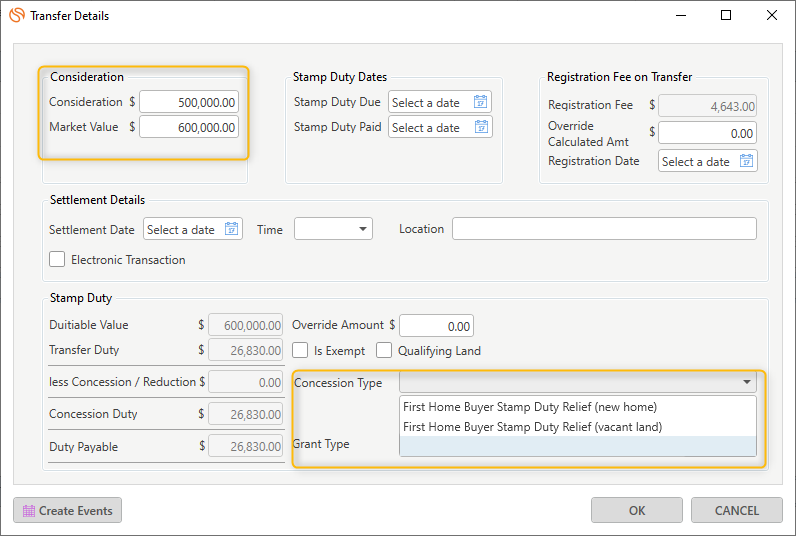The width and height of the screenshot is (796, 536).
Task: Open the Registration Date calendar picker
Action: (x=746, y=161)
